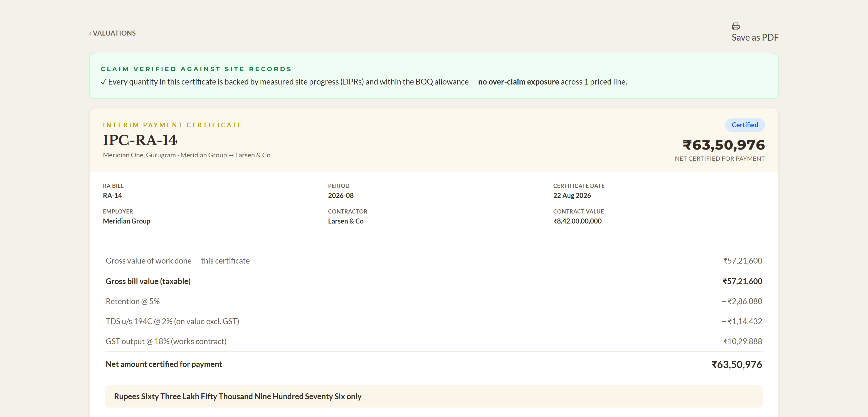Click Net Certified For Payment caption
Screen dimensions: 868x417
coord(719,158)
